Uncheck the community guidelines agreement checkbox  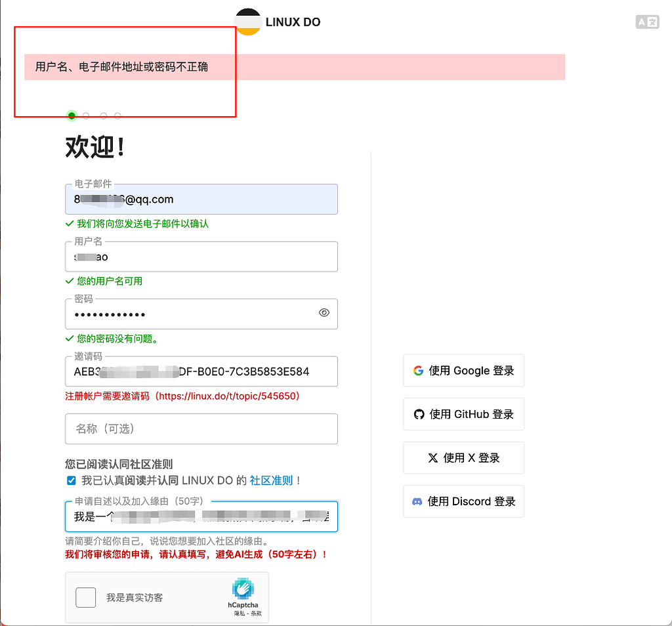coord(72,481)
